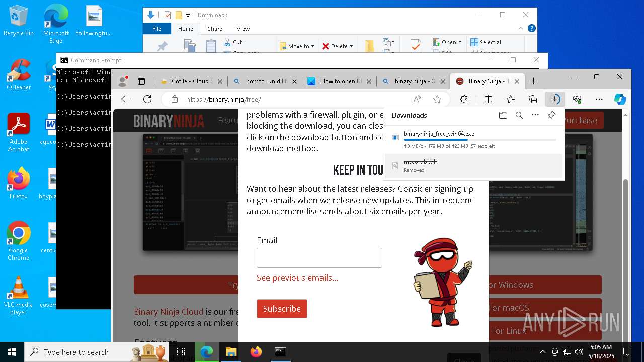Open Firefox from the taskbar
Screen dimensions: 644x362
pyautogui.click(x=256, y=352)
